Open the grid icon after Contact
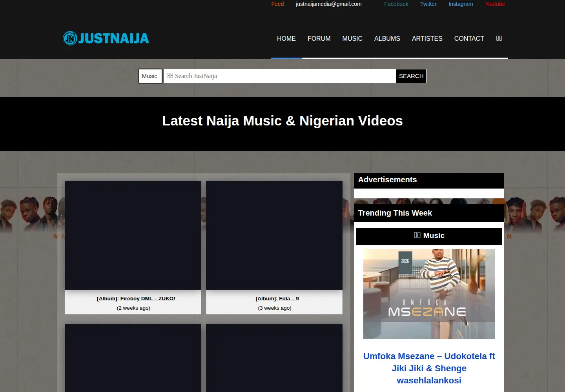 (499, 38)
